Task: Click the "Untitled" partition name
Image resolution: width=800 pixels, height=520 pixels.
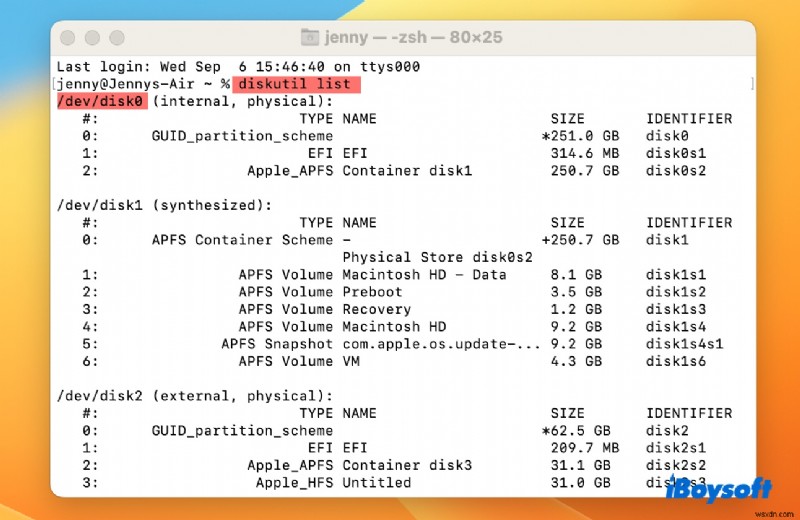Action: click(x=377, y=483)
